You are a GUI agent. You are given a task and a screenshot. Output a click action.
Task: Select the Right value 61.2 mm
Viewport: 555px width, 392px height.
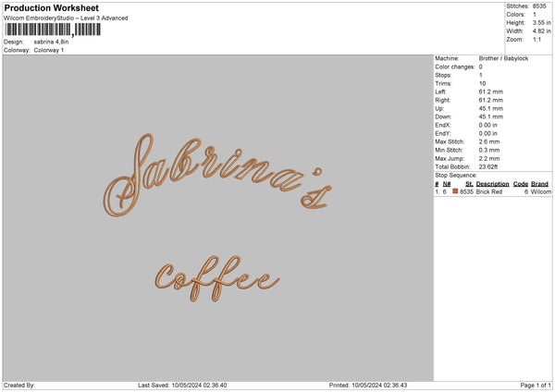490,100
